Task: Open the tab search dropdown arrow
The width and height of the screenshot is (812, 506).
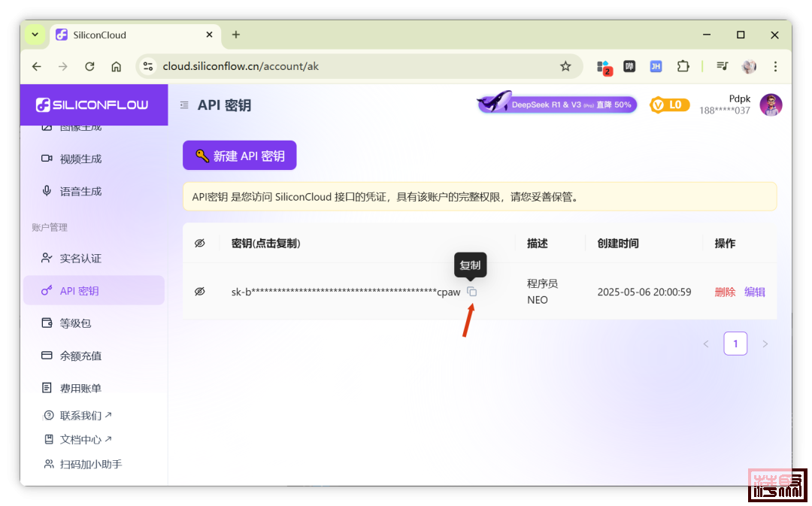Action: [x=35, y=35]
